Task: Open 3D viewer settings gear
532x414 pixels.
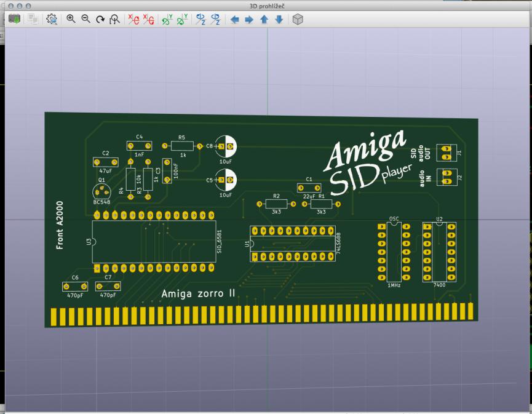Action: click(x=52, y=20)
